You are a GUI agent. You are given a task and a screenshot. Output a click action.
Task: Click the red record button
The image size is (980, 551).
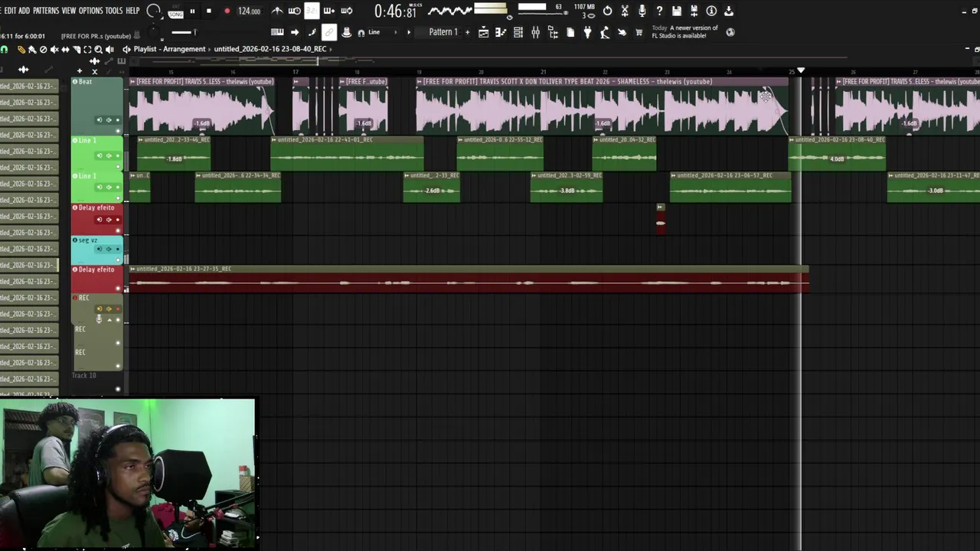[x=227, y=11]
